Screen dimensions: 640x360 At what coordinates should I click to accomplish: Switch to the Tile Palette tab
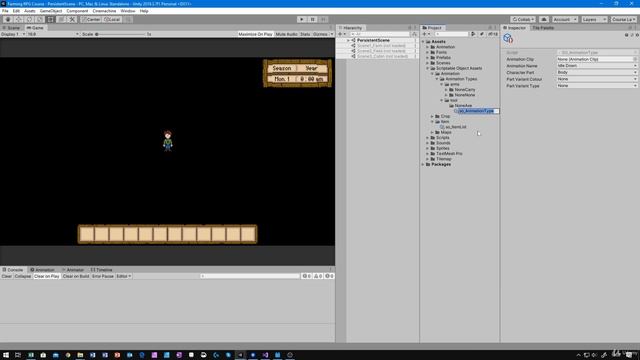click(x=543, y=28)
